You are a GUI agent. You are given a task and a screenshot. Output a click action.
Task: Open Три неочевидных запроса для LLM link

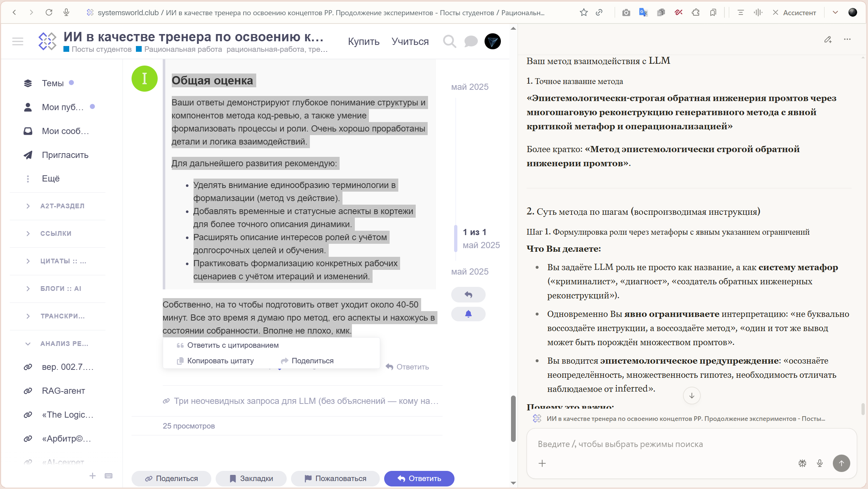pos(301,401)
